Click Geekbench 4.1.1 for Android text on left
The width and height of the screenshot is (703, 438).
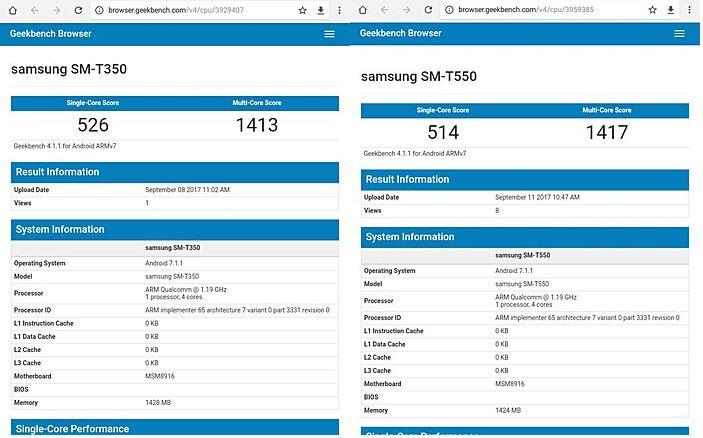[x=65, y=146]
